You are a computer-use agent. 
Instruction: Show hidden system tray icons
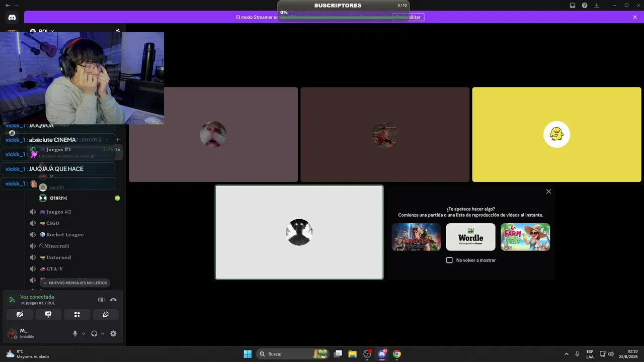click(567, 354)
